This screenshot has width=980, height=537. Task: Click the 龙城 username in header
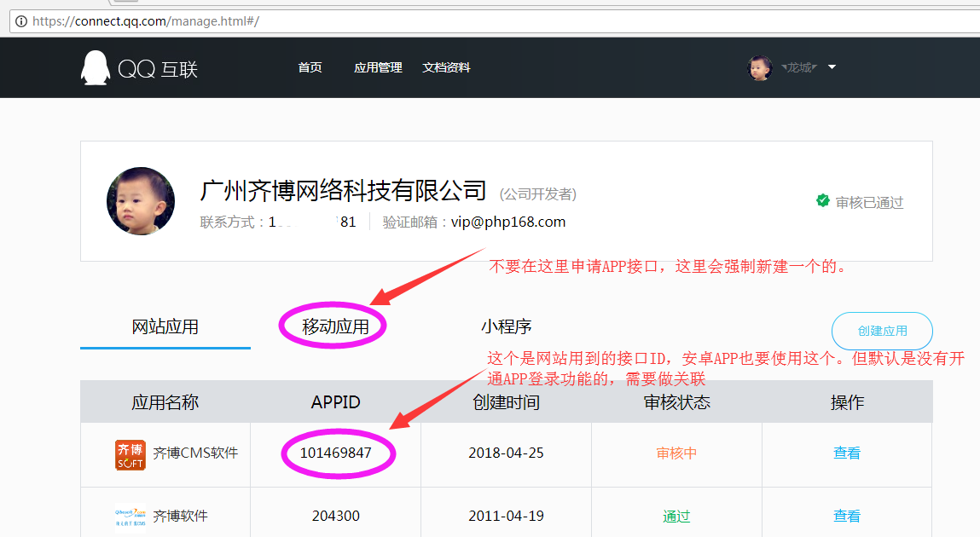pos(799,68)
